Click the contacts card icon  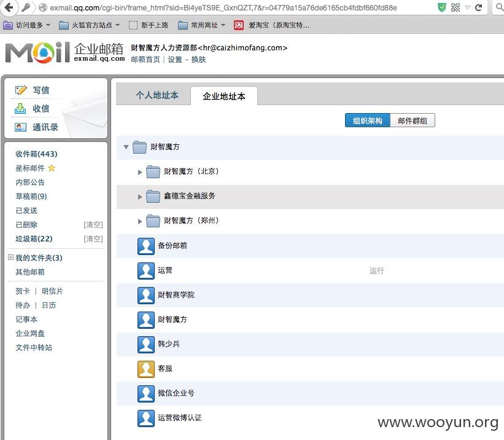tap(21, 127)
